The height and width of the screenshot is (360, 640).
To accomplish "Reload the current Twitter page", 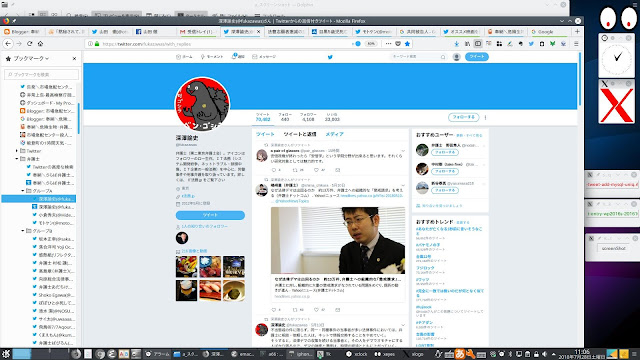I will tap(29, 44).
